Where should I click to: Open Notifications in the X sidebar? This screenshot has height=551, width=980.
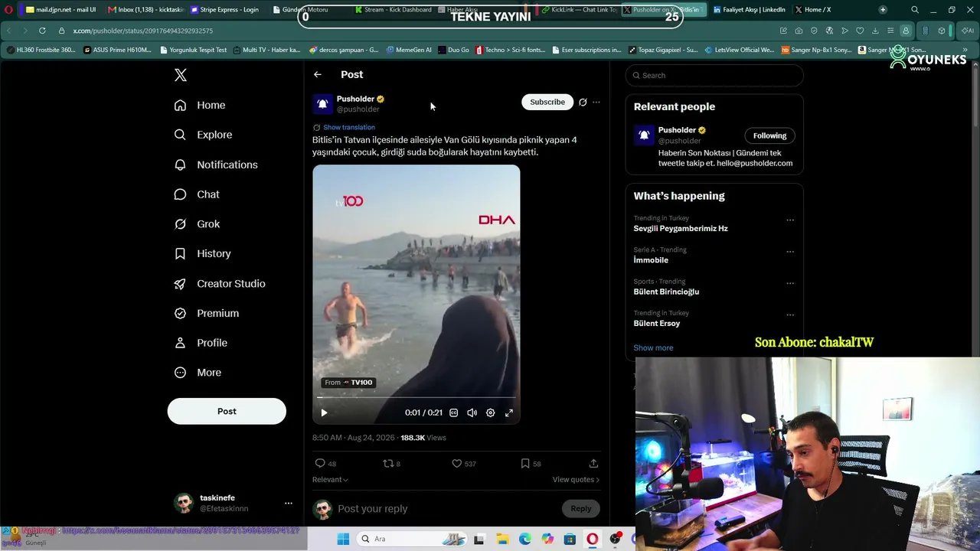pos(216,165)
